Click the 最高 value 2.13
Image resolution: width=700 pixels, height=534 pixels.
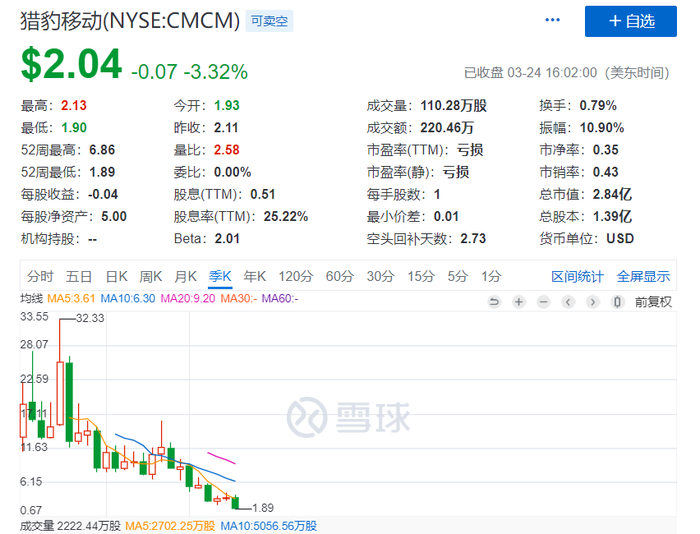74,105
